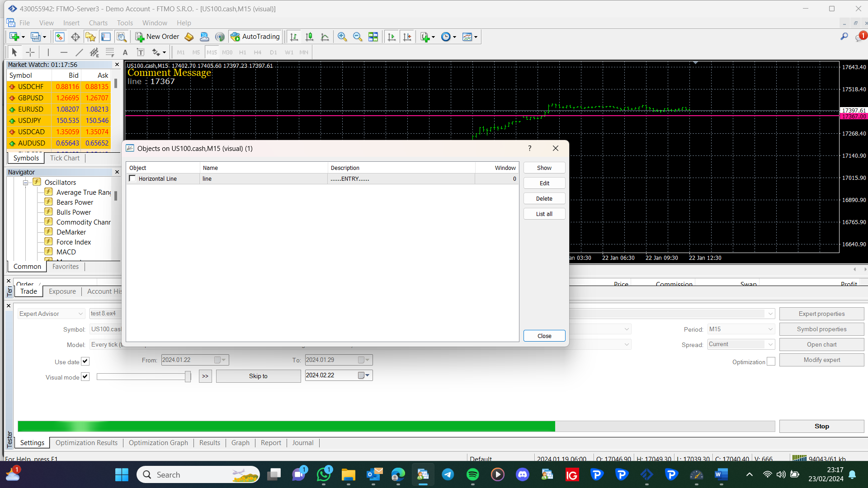Open the To date picker dropdown
868x488 pixels.
364,360
